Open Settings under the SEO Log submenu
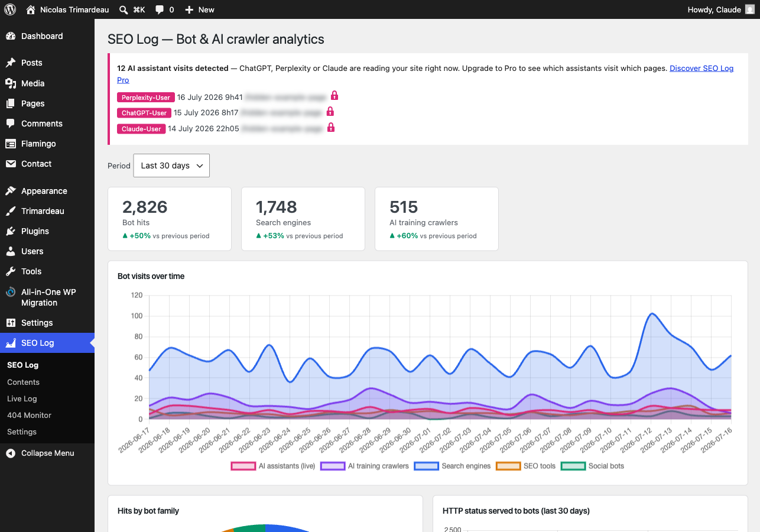The height and width of the screenshot is (532, 760). click(22, 432)
